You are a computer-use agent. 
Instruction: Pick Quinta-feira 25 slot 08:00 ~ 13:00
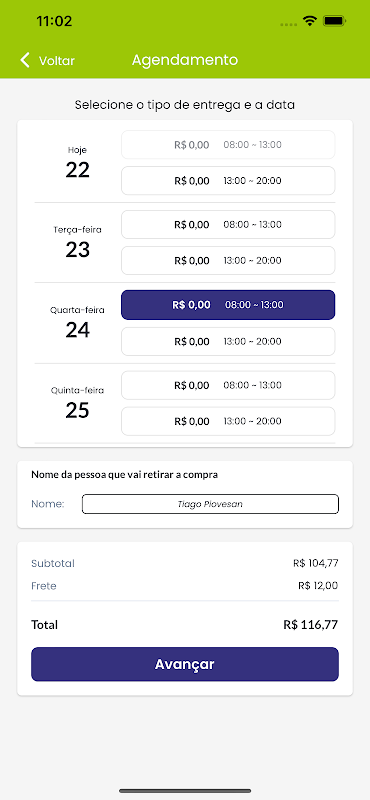228,385
